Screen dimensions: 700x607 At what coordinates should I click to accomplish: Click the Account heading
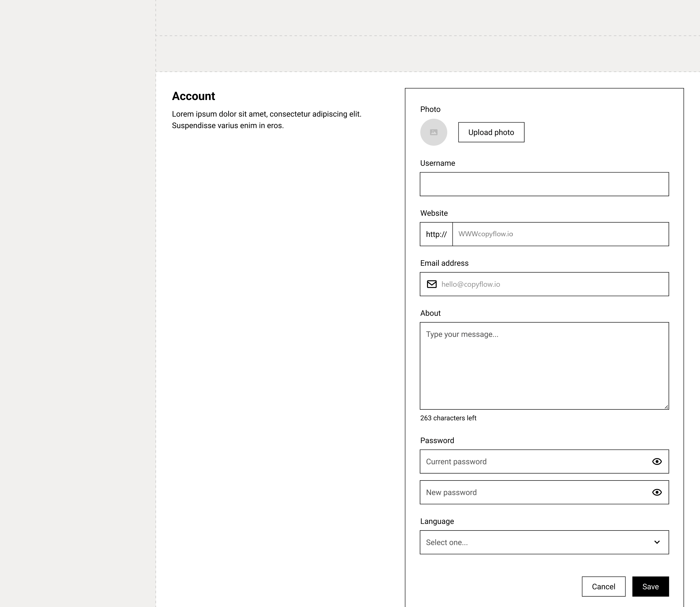[193, 96]
